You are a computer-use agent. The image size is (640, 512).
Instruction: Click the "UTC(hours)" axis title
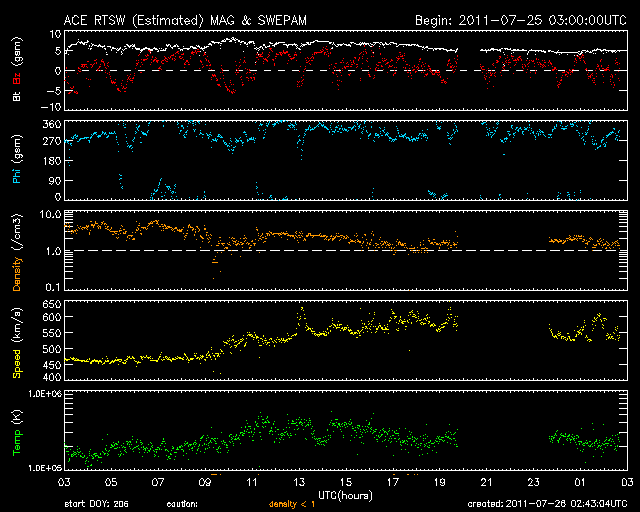(345, 496)
